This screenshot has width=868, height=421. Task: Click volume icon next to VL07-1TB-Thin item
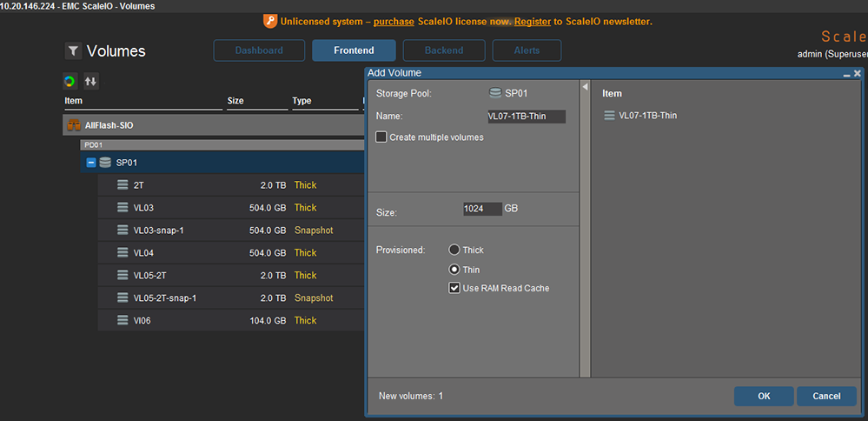coord(609,115)
